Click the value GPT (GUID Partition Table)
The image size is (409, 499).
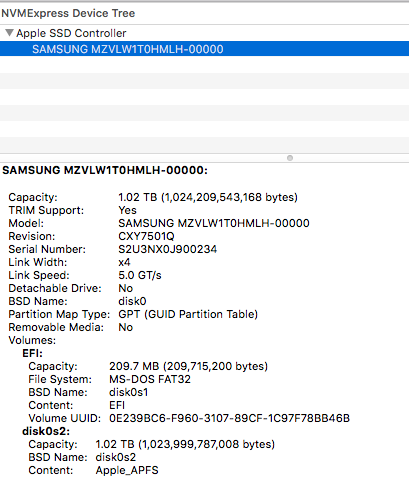(188, 314)
